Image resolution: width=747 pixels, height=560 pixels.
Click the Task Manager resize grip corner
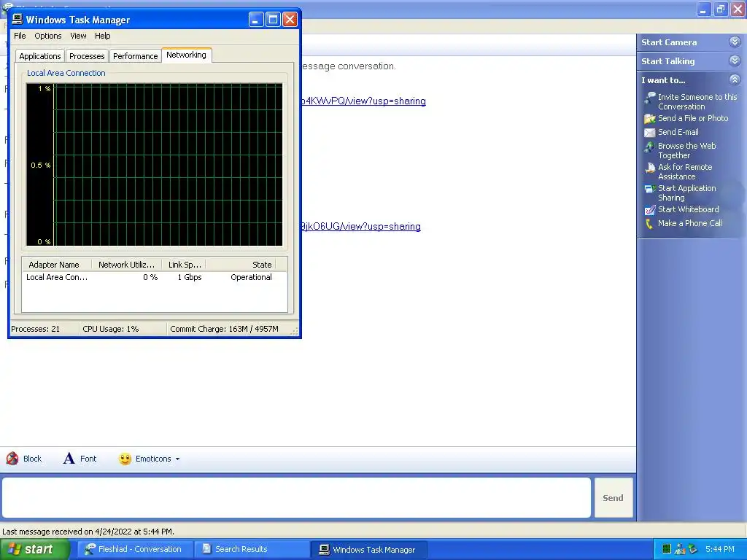295,332
